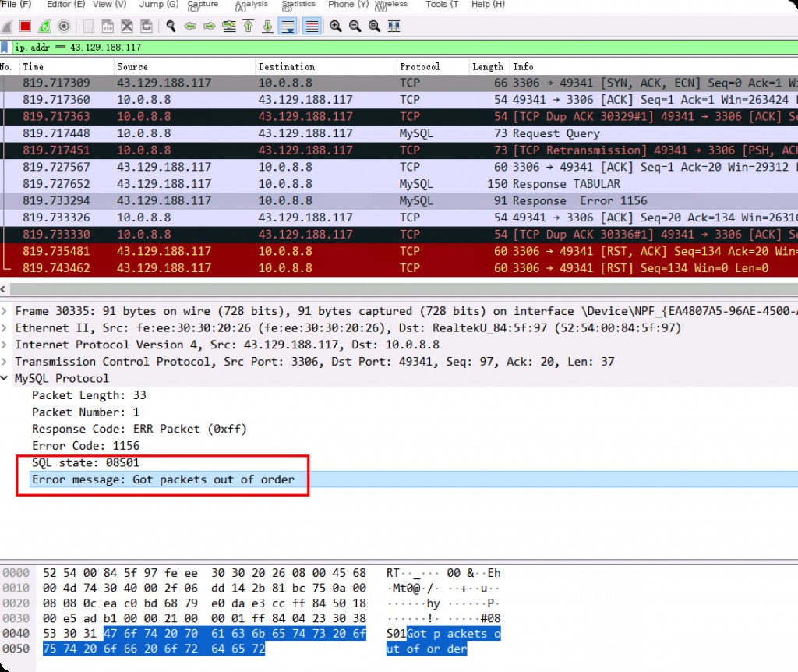
Task: Select the SYN, ACK packet at 819.717309
Action: tap(399, 83)
